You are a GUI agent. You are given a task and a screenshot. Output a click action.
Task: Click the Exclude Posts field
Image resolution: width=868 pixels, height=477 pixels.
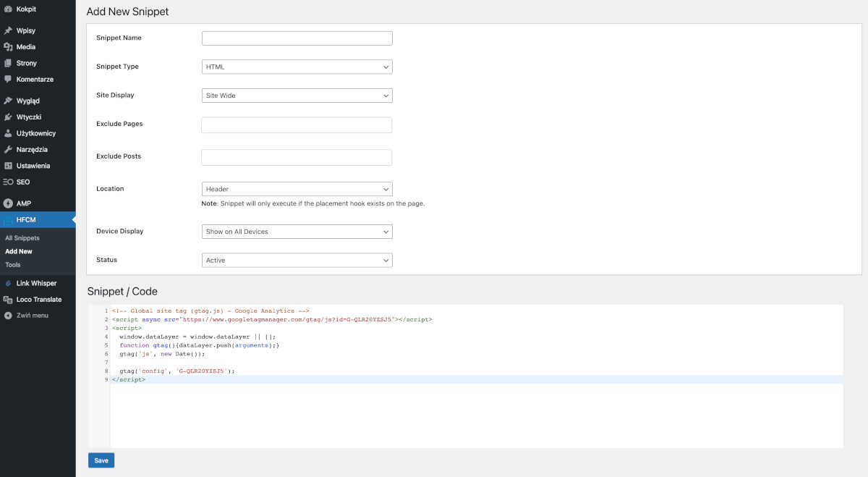pyautogui.click(x=297, y=157)
